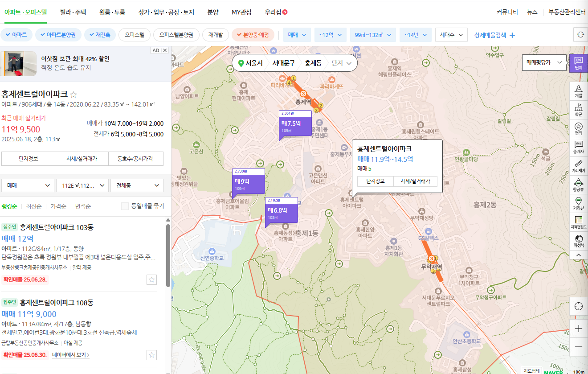Switch to 위성뷰 satellite view
588x374 pixels.
point(579,240)
